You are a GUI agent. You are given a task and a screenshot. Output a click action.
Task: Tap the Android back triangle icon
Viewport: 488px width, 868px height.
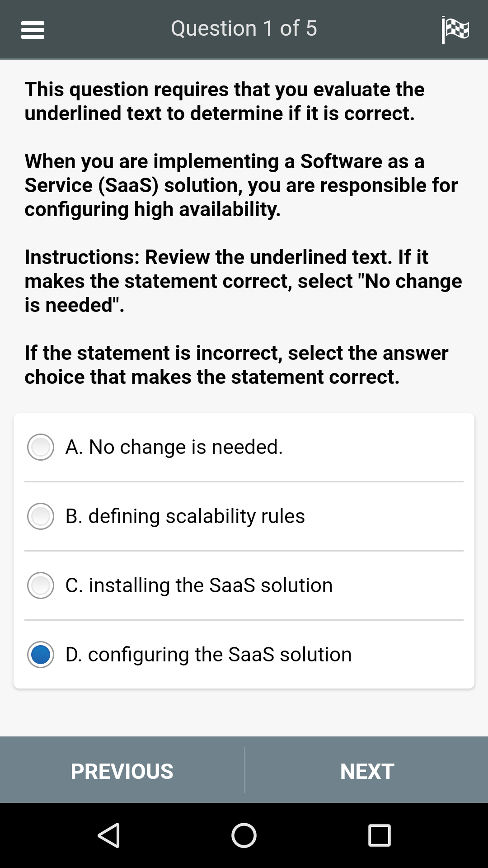point(109,835)
